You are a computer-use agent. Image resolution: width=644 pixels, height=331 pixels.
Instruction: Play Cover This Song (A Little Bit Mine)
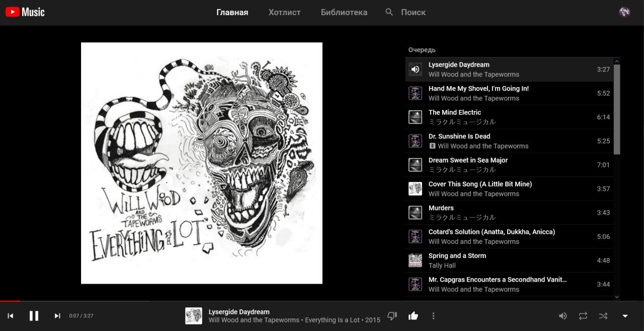[509, 189]
